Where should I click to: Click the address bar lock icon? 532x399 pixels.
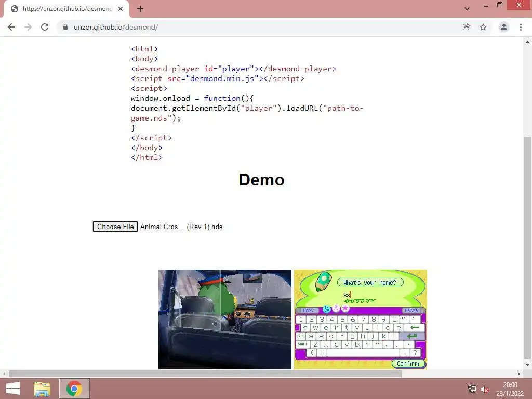pyautogui.click(x=65, y=27)
